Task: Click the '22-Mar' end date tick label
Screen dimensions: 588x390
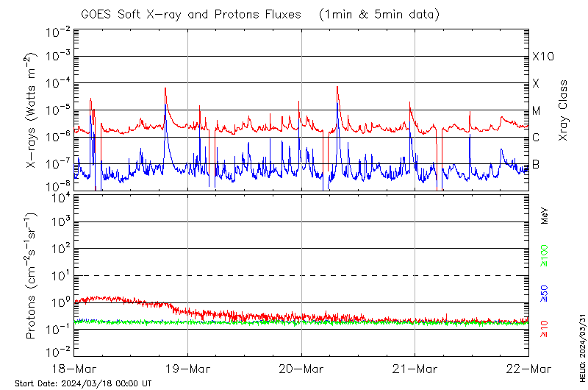Action: point(528,368)
